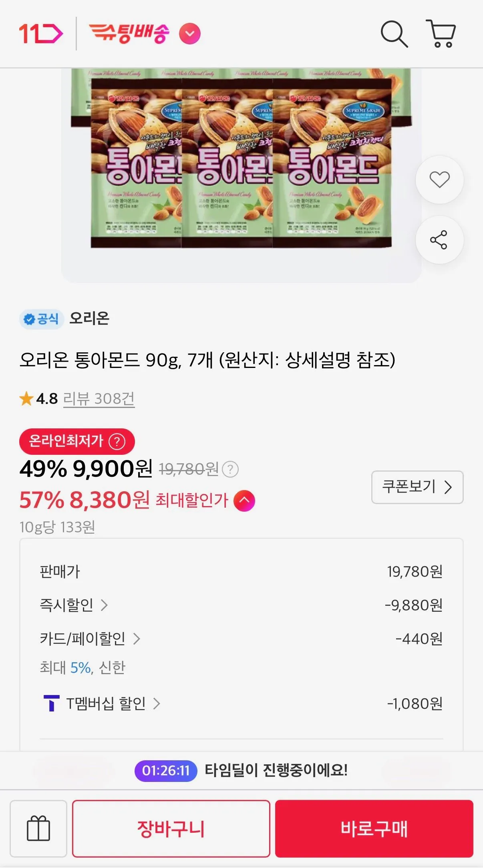483x868 pixels.
Task: Tap question mark next to 19,780원
Action: pos(230,469)
